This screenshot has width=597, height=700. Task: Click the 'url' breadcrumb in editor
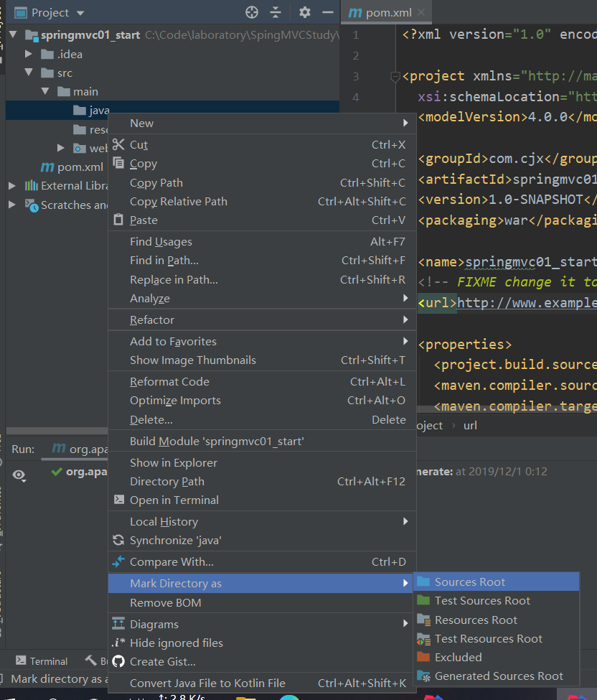470,426
